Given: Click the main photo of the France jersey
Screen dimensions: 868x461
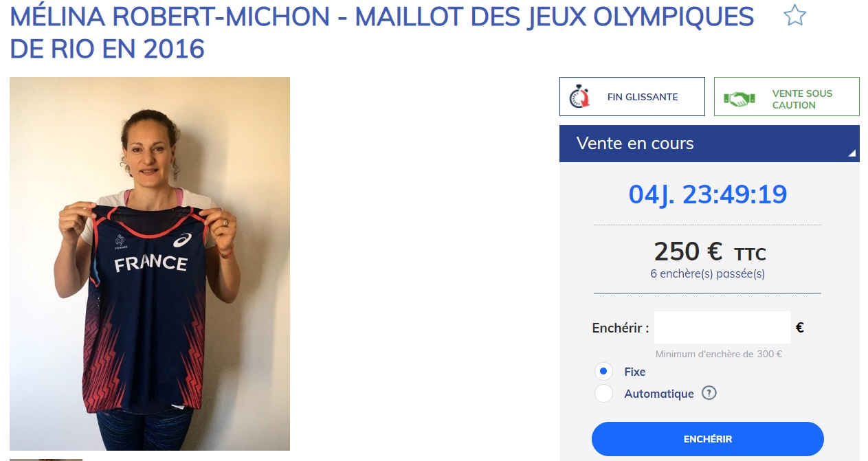Looking at the screenshot, I should coord(150,264).
